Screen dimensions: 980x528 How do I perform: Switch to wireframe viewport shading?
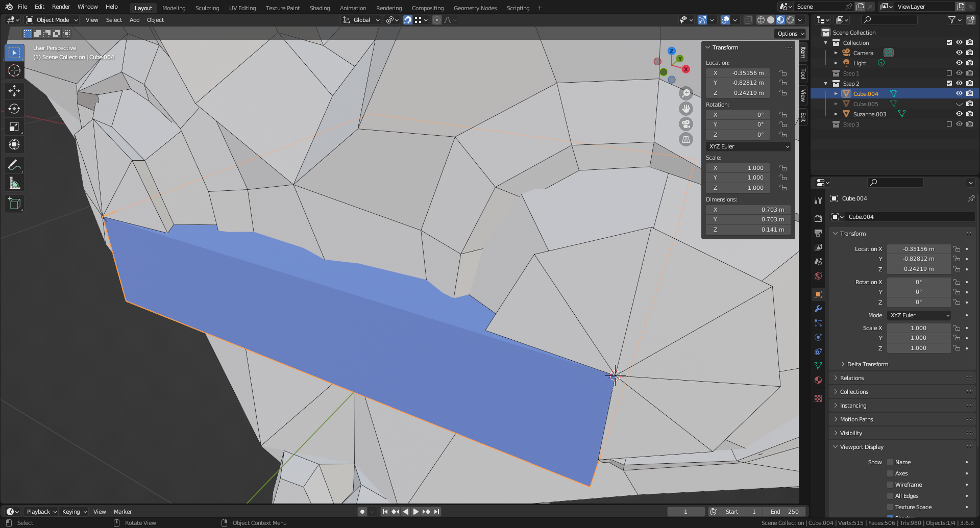[x=761, y=20]
